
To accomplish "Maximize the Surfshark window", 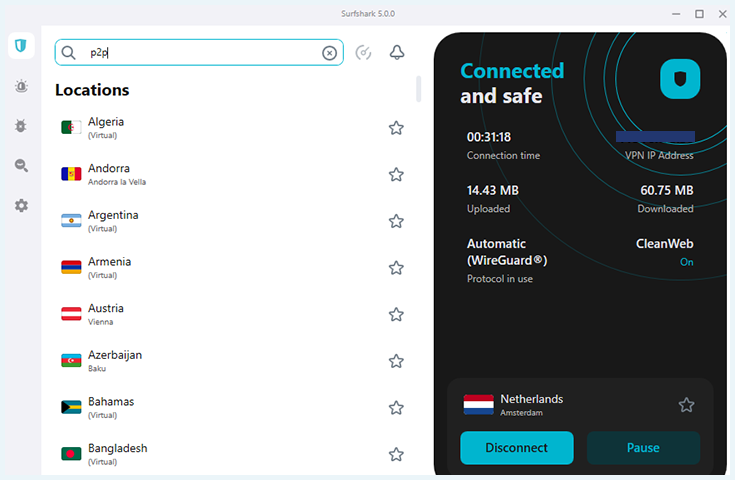I will 699,14.
